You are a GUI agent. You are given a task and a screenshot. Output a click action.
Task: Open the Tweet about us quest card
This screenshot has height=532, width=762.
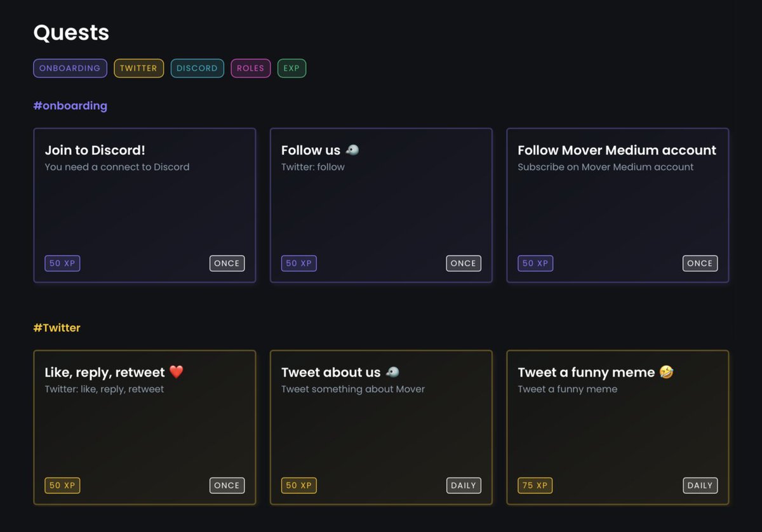381,427
